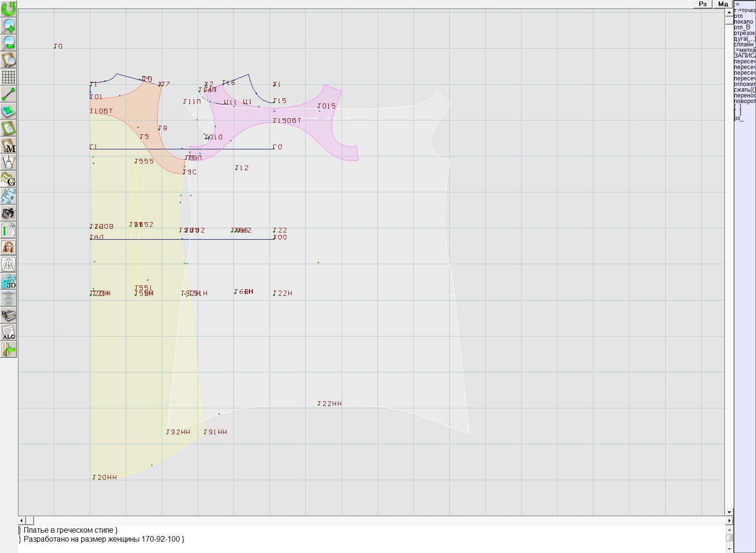Screen dimensions: 756x553
Task: Select 'сплайн' in the command list
Action: 744,44
